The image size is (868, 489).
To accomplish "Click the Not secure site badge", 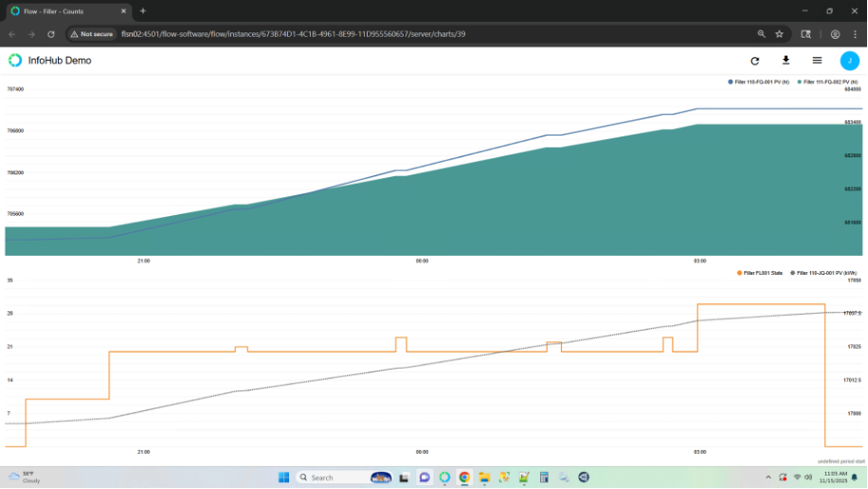I will tap(92, 34).
